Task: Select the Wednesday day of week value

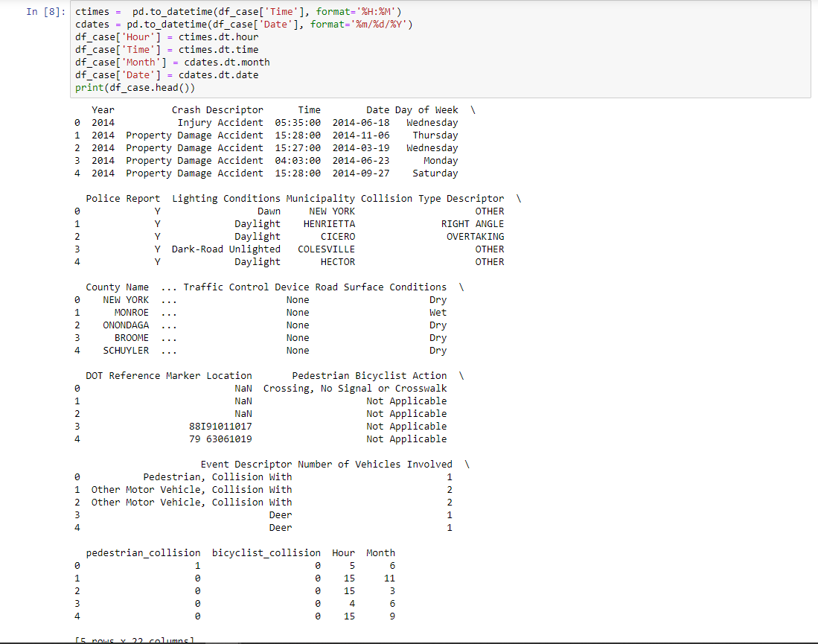Action: pyautogui.click(x=432, y=122)
